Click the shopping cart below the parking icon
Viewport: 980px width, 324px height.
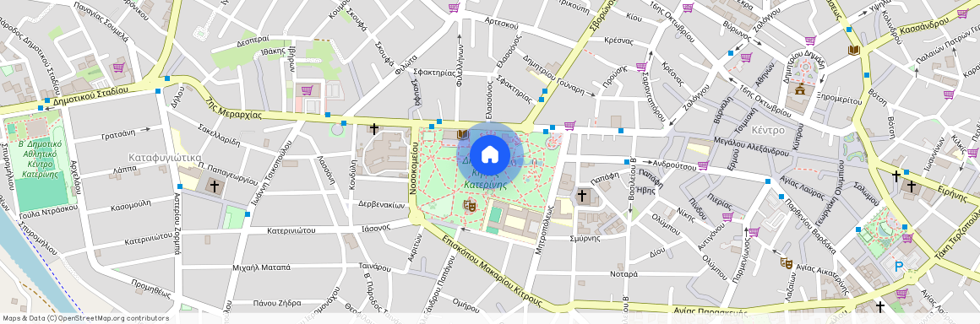pos(901,294)
